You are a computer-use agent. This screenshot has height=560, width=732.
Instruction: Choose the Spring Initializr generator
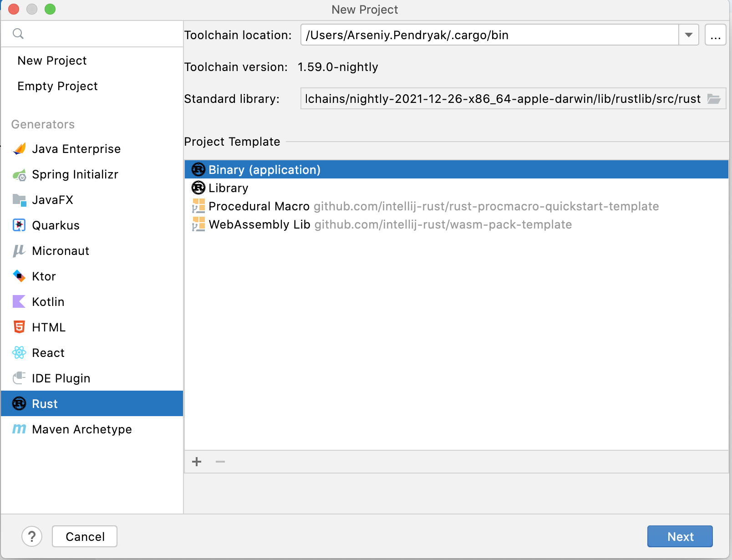[x=92, y=174]
